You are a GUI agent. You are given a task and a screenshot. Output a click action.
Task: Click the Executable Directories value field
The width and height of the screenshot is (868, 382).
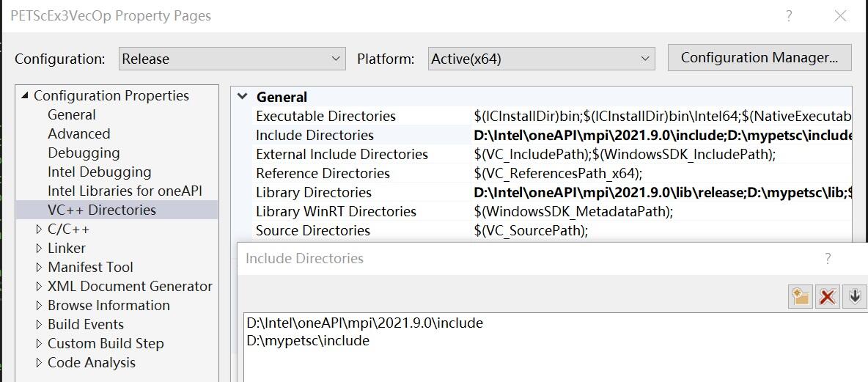661,116
